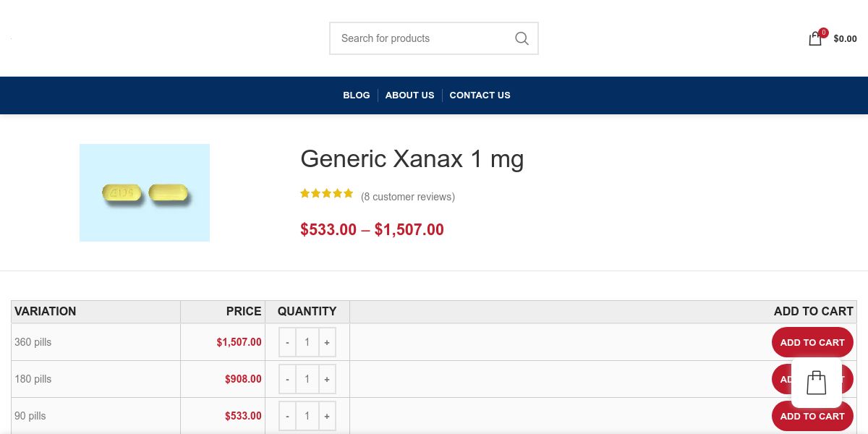Increase quantity for 90 pills
Viewport: 868px width, 434px height.
327,416
